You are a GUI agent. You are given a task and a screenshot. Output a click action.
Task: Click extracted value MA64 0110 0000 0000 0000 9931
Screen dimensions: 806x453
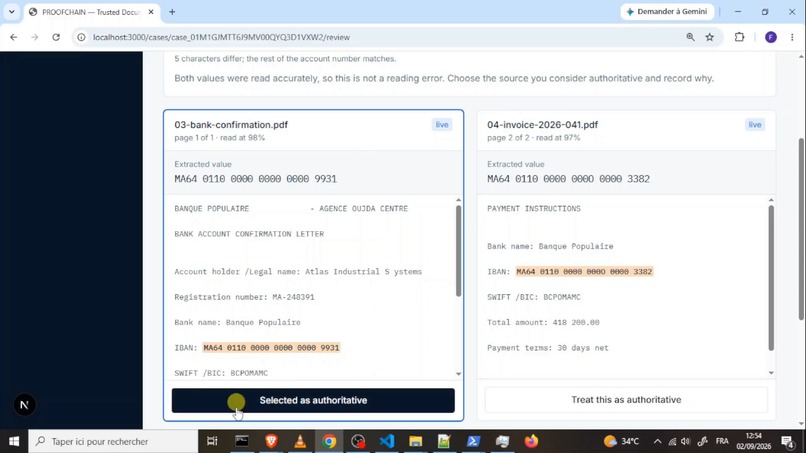[255, 179]
